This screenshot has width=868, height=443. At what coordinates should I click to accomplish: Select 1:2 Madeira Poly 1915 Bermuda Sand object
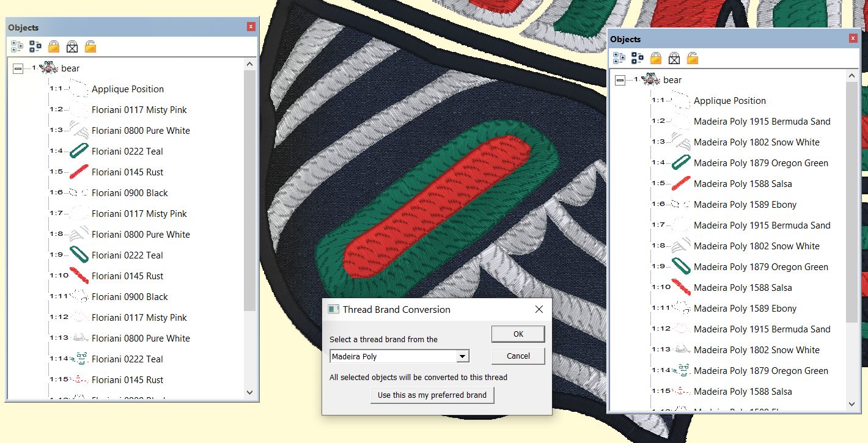[x=762, y=122]
